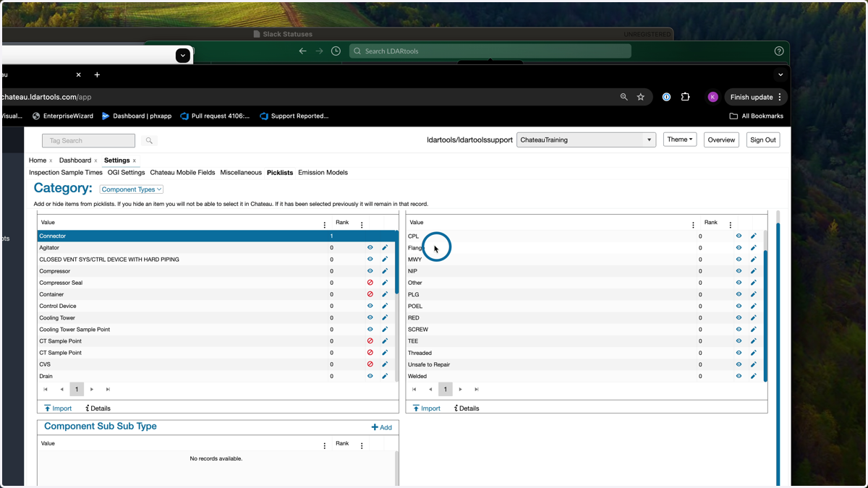
Task: Edit the Drain row pencil icon
Action: [385, 376]
